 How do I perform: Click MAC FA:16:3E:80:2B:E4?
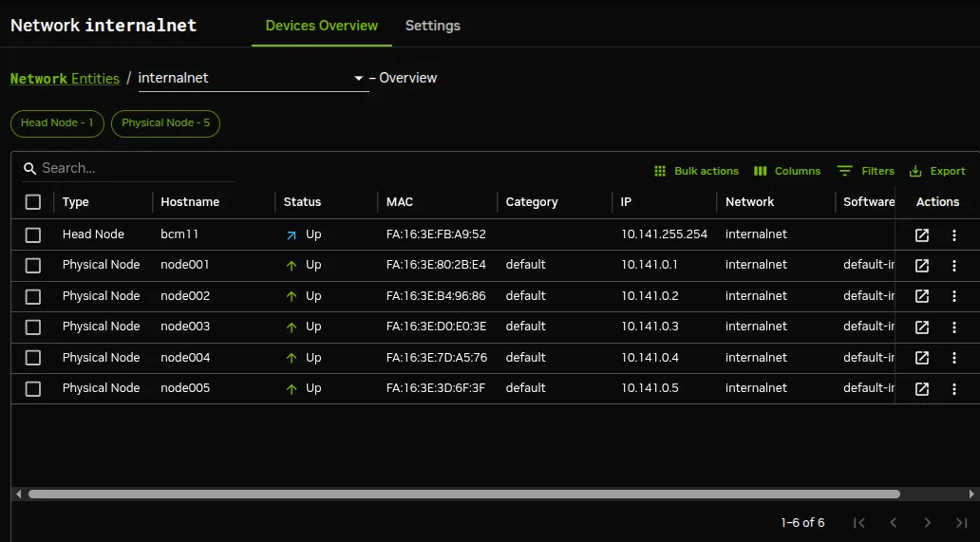tap(436, 265)
